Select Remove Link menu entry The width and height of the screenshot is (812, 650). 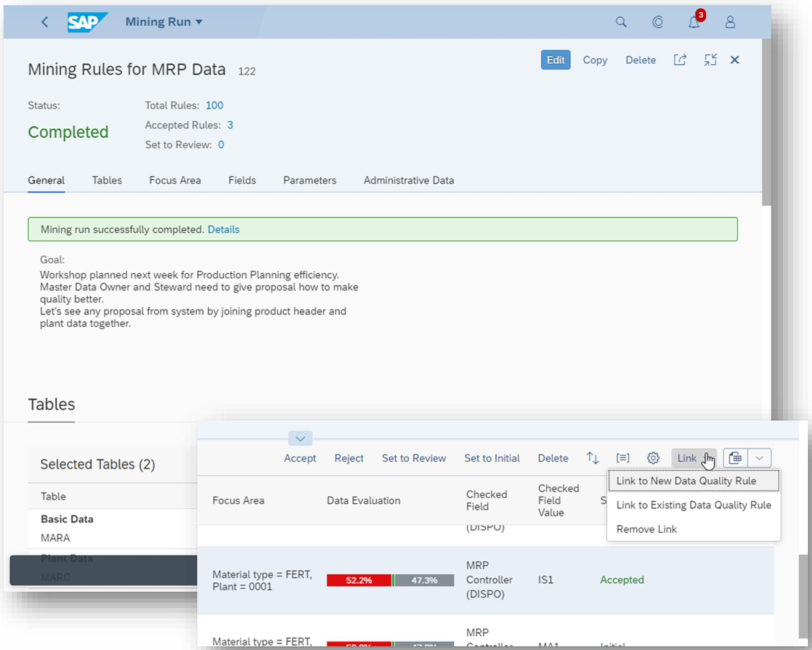click(x=646, y=529)
